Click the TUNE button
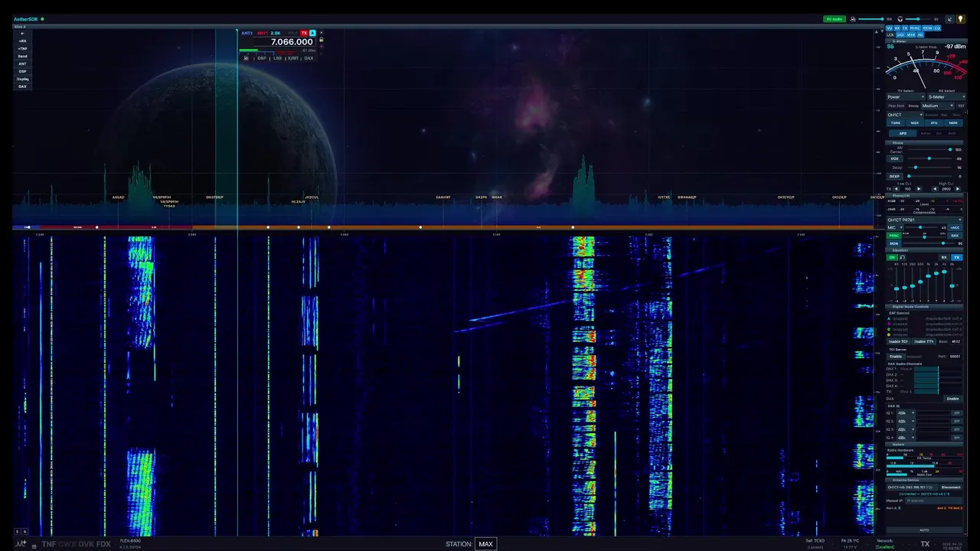 (x=896, y=122)
